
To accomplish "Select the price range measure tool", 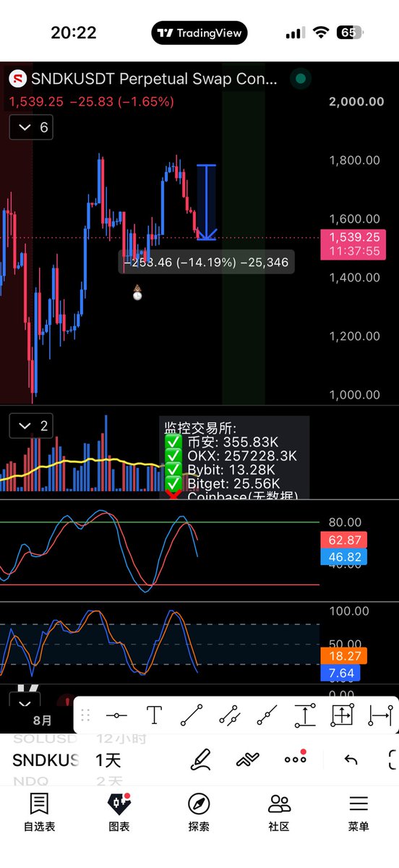I will [304, 715].
